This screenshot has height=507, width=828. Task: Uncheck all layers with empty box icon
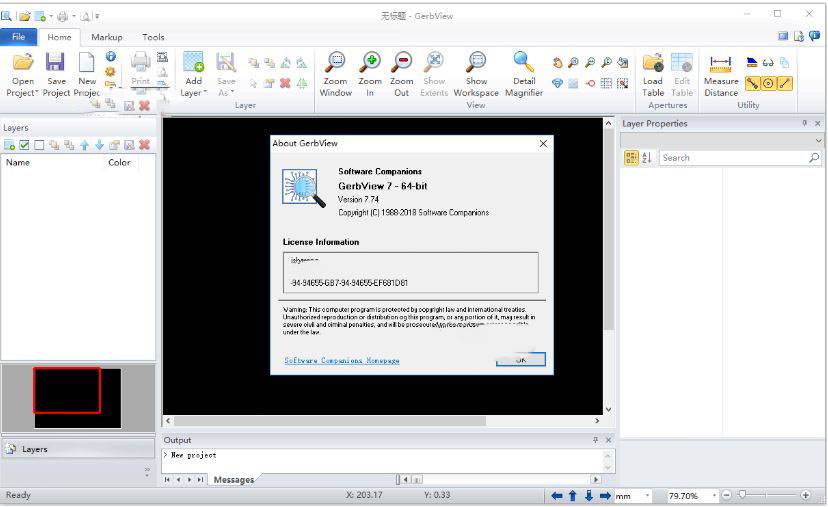[39, 145]
